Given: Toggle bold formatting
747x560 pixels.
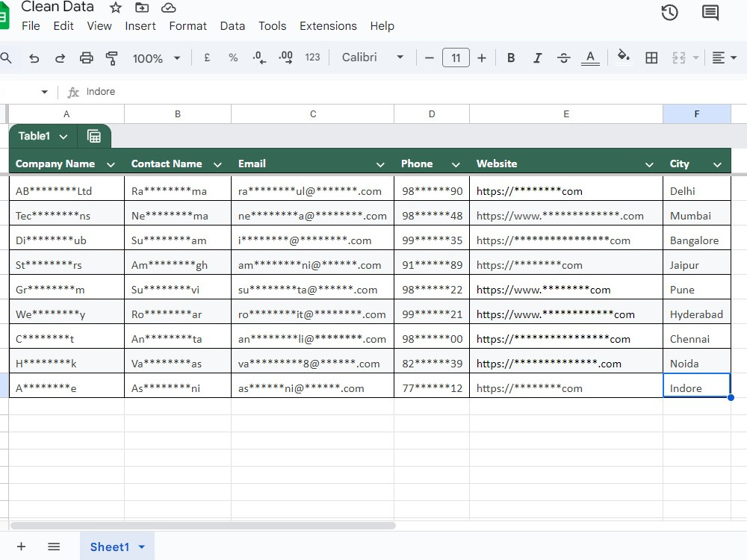Looking at the screenshot, I should 511,57.
